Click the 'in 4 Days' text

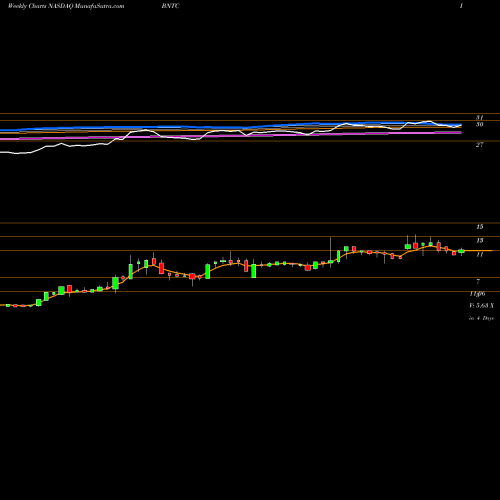pos(481,318)
